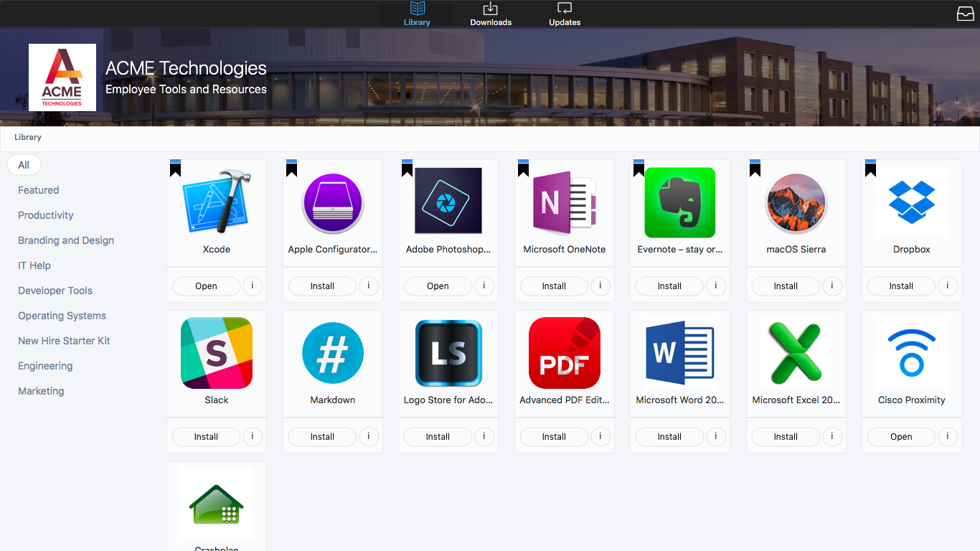Click the macOS Sierra icon
Screen dimensions: 980x551
click(796, 202)
